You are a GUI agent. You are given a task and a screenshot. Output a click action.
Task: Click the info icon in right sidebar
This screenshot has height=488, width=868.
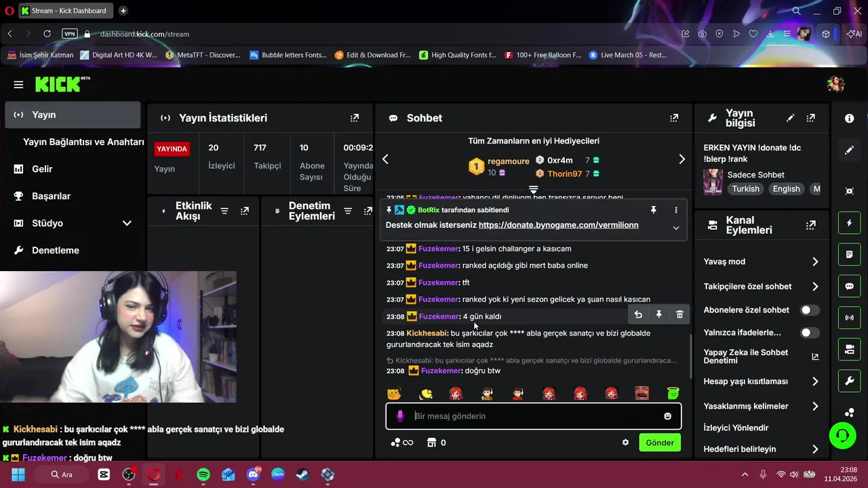(850, 118)
